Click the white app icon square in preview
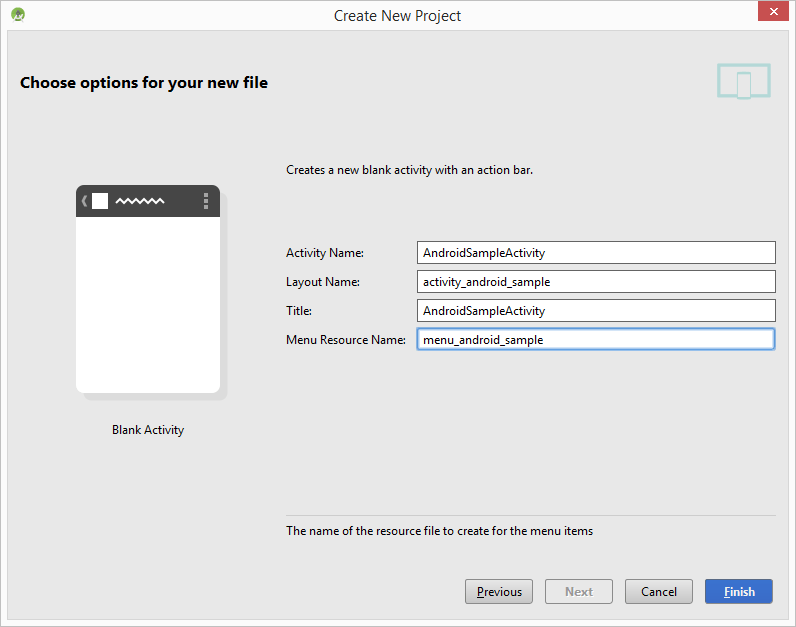796x627 pixels. (99, 201)
